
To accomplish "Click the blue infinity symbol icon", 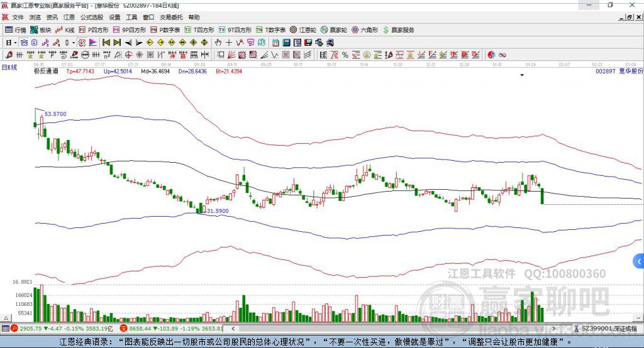I will click(x=502, y=55).
